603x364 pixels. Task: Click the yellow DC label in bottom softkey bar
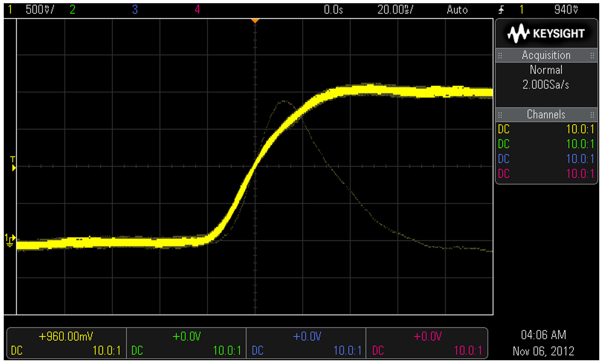tap(17, 351)
